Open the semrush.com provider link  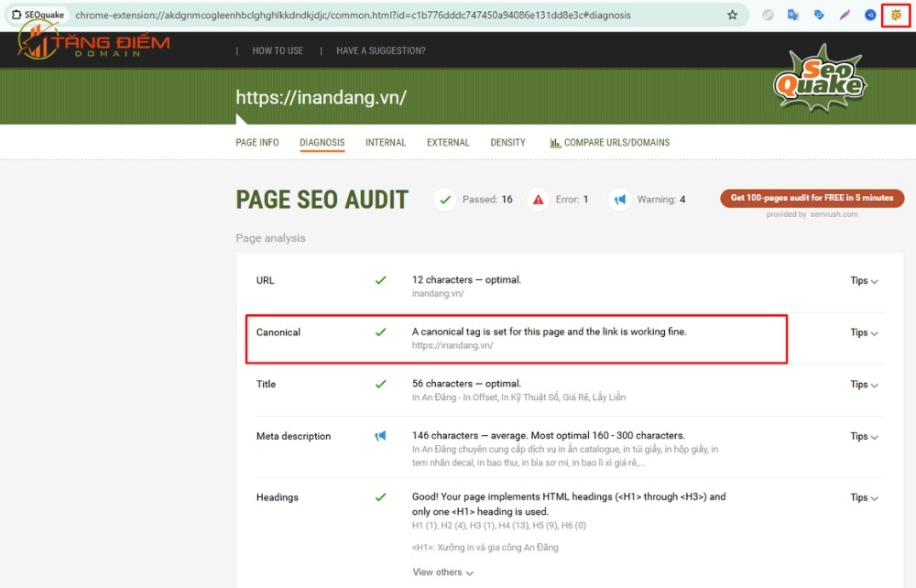(834, 214)
